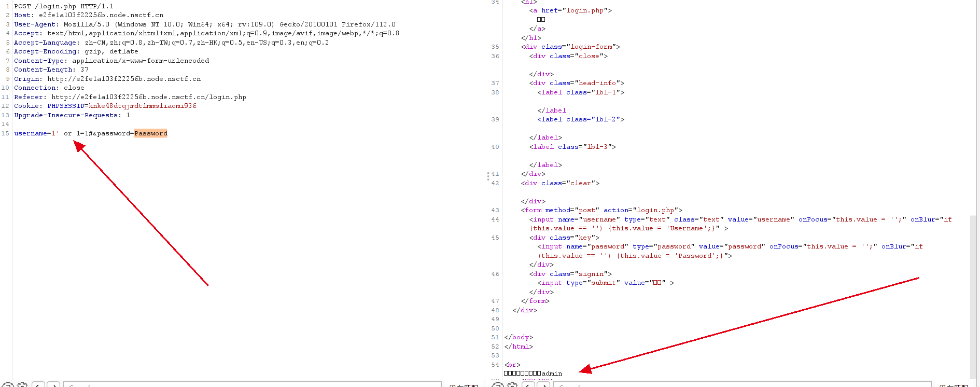Click the Content-Type urlencoded header line
Screen dimensions: 980x387
tap(111, 61)
